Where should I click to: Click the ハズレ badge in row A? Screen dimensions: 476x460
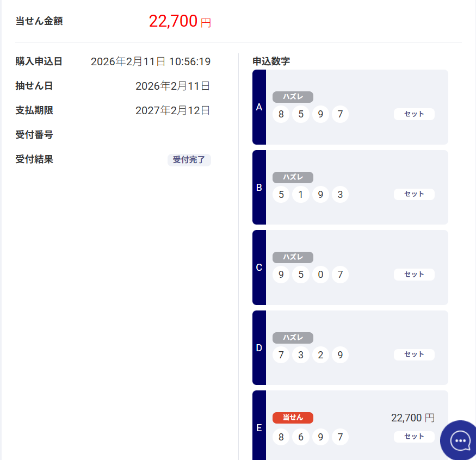(x=293, y=97)
